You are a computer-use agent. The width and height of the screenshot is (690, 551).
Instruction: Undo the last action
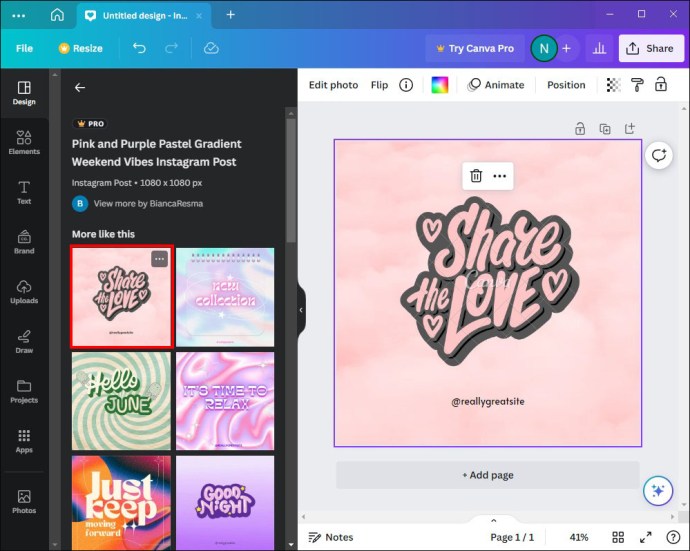pyautogui.click(x=139, y=48)
